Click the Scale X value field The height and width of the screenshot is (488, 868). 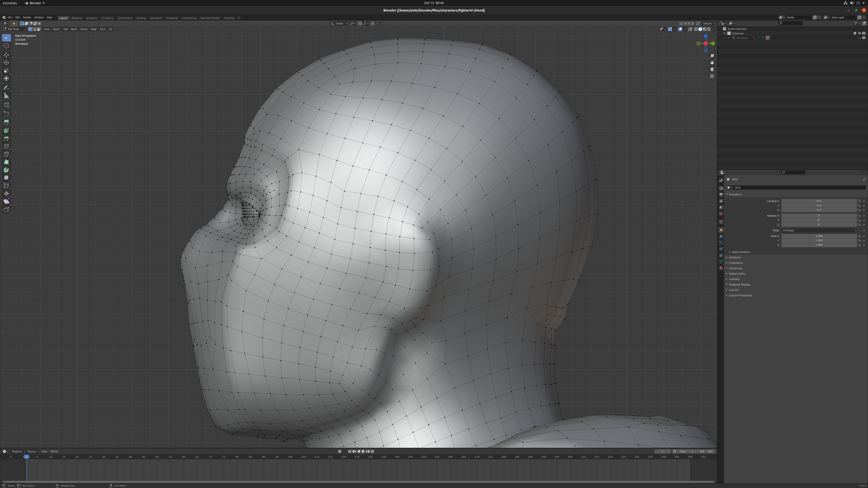pos(819,236)
